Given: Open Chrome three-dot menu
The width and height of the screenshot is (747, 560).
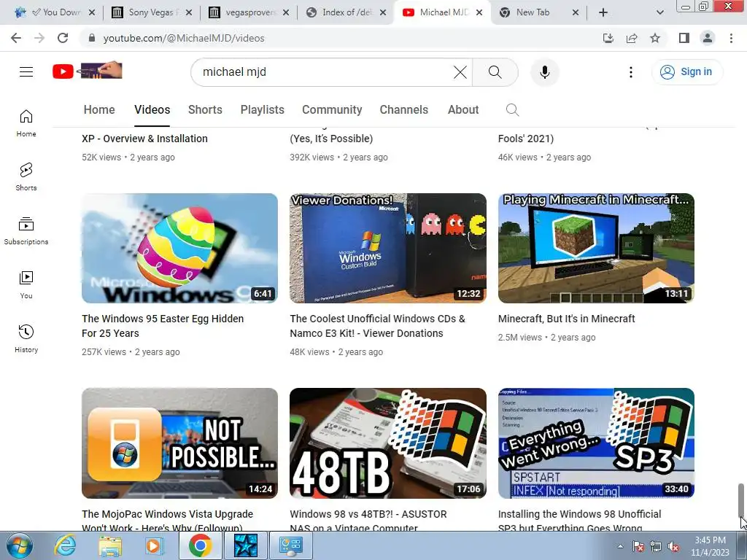Looking at the screenshot, I should tap(731, 38).
